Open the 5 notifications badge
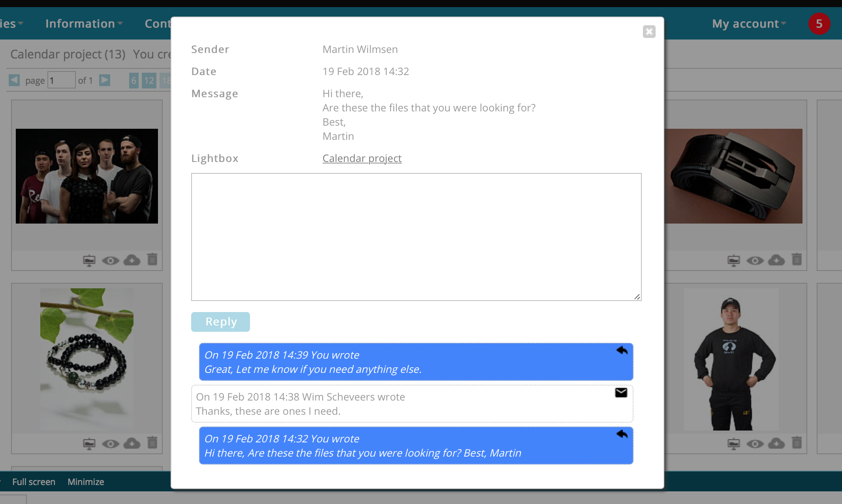 click(819, 24)
